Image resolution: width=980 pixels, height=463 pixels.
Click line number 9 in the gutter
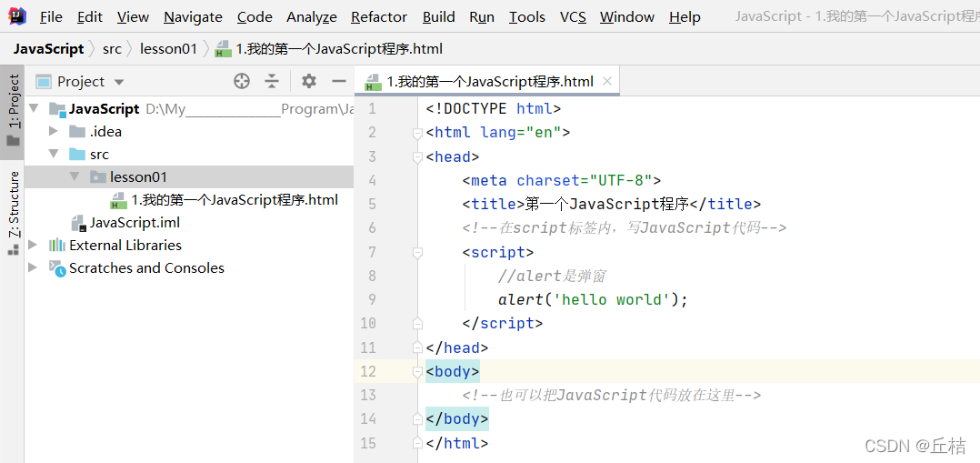pos(373,299)
